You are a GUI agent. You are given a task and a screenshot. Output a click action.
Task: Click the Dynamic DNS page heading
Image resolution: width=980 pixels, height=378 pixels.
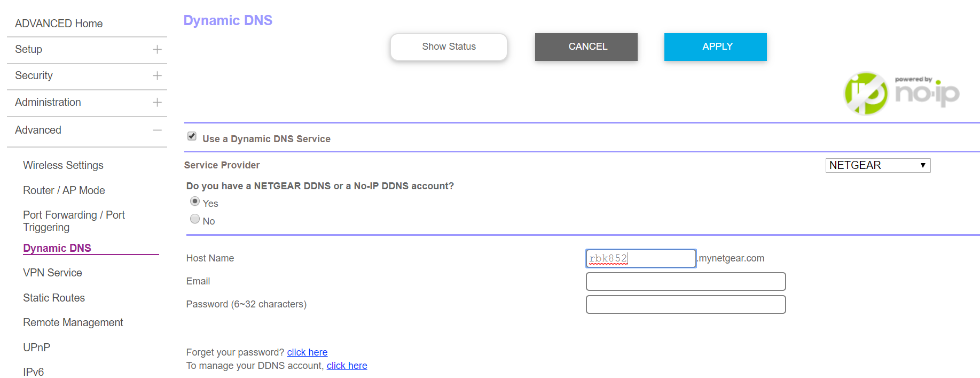[x=228, y=20]
